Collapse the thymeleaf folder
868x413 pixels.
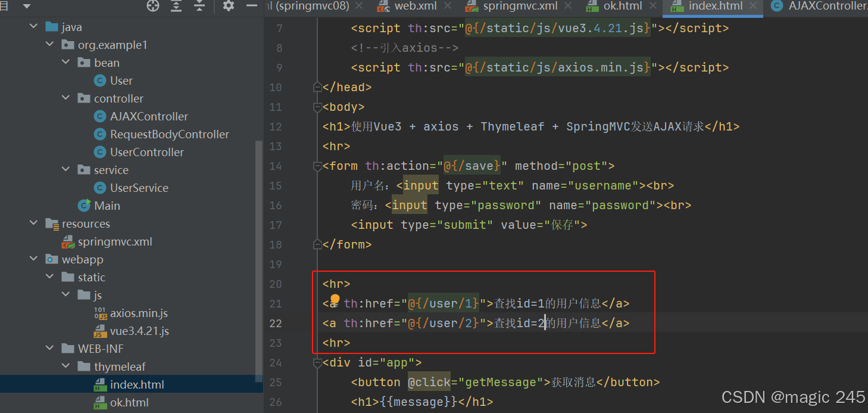click(x=65, y=367)
